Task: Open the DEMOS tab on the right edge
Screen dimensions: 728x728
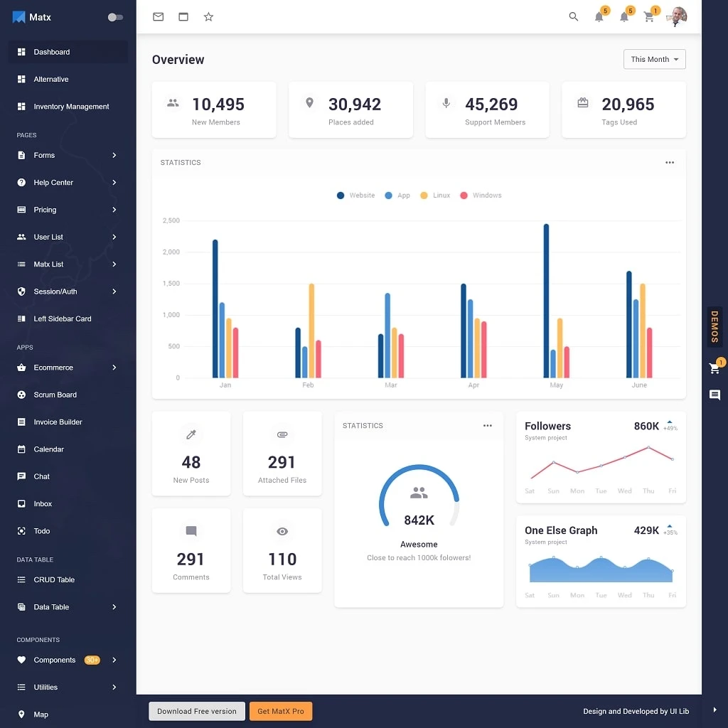Action: point(714,328)
